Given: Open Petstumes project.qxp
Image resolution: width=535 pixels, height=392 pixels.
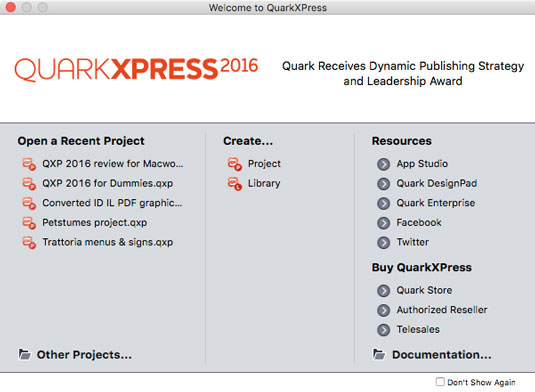Looking at the screenshot, I should (95, 223).
